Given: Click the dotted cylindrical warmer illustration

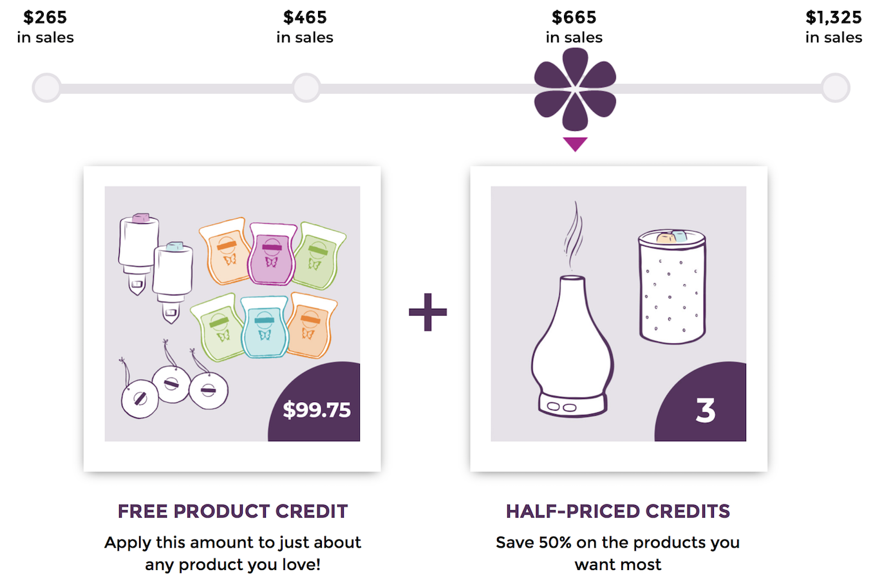Looking at the screenshot, I should (672, 286).
